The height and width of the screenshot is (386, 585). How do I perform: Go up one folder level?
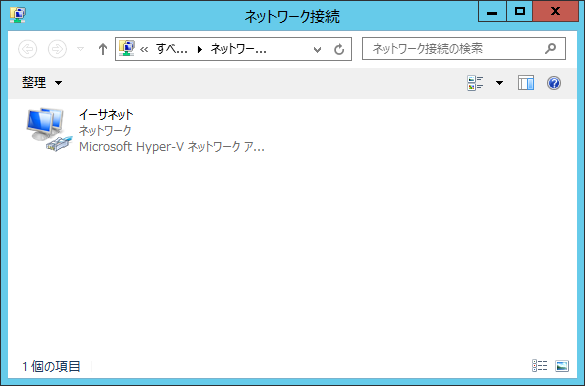103,49
